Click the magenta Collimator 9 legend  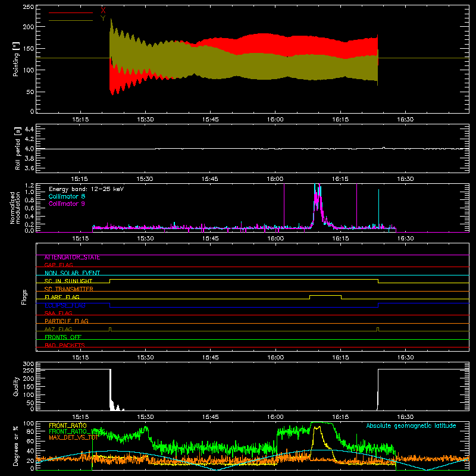click(x=67, y=203)
